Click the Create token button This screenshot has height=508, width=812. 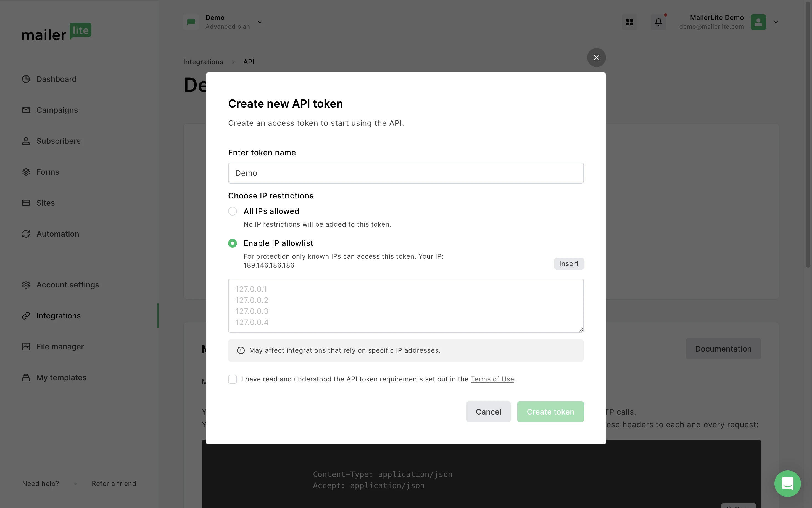pyautogui.click(x=550, y=412)
